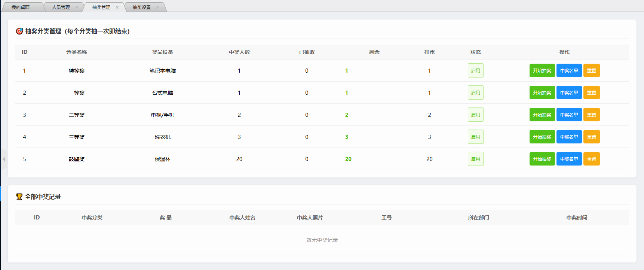The width and height of the screenshot is (644, 270).
Task: Click the green remaining count 20
Action: (348, 159)
